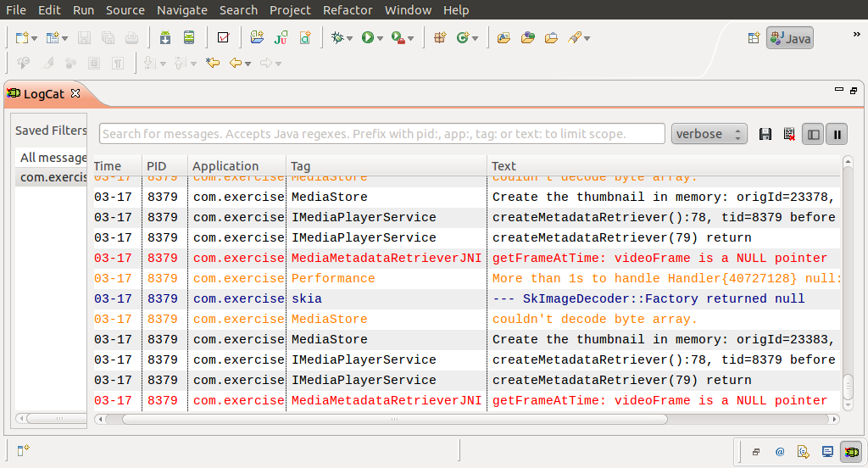Click Open Perspective icon
This screenshot has height=468, width=868.
coord(754,37)
